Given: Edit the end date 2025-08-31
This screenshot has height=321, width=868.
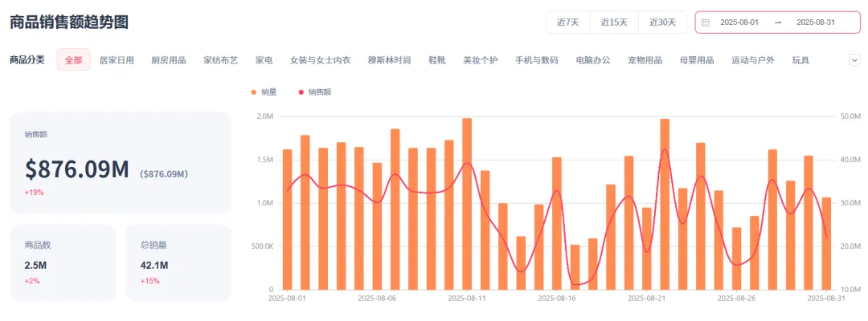Looking at the screenshot, I should 816,22.
